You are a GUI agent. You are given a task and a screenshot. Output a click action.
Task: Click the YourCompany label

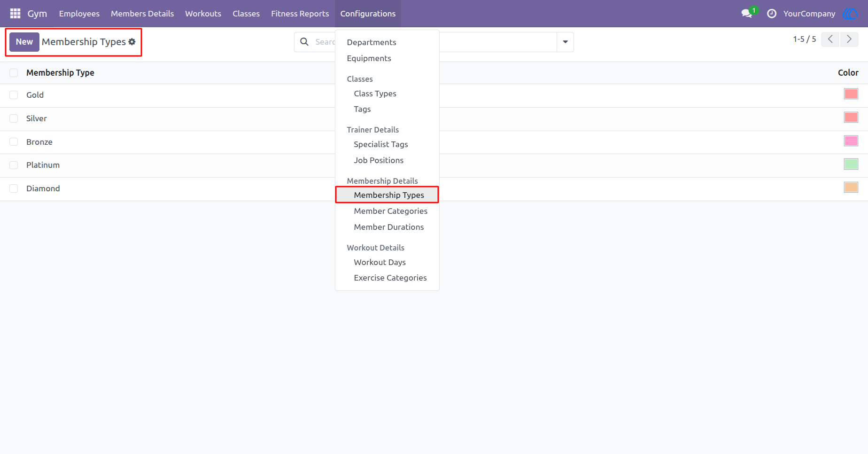(809, 14)
